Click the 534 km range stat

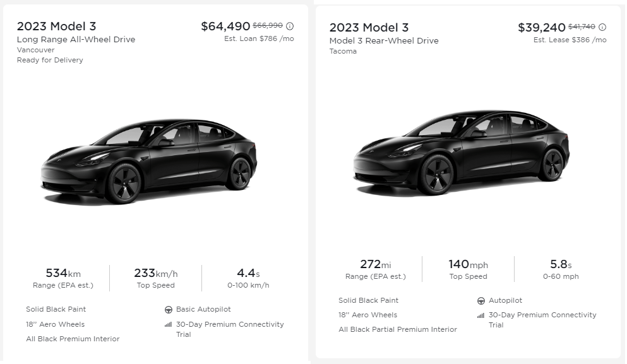pos(63,278)
